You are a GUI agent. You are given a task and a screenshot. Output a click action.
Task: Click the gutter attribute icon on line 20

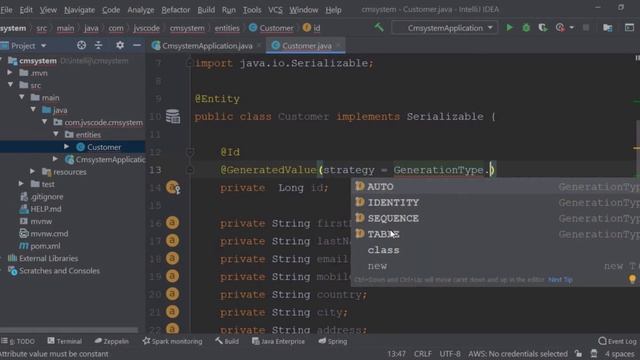coord(172,294)
